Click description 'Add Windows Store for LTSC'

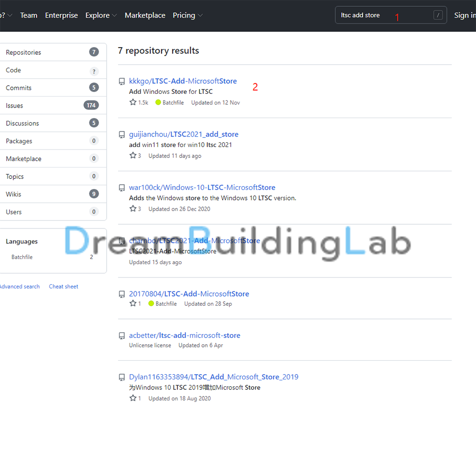tap(170, 91)
